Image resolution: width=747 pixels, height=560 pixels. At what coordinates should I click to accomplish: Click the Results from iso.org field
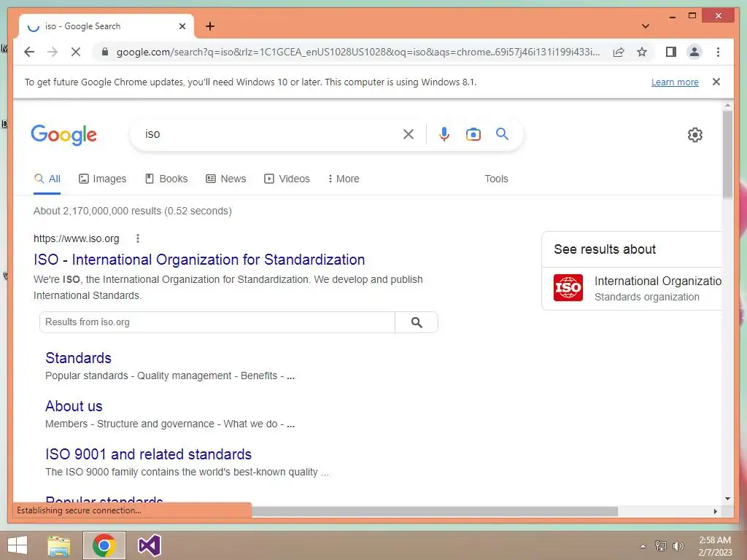coord(217,322)
